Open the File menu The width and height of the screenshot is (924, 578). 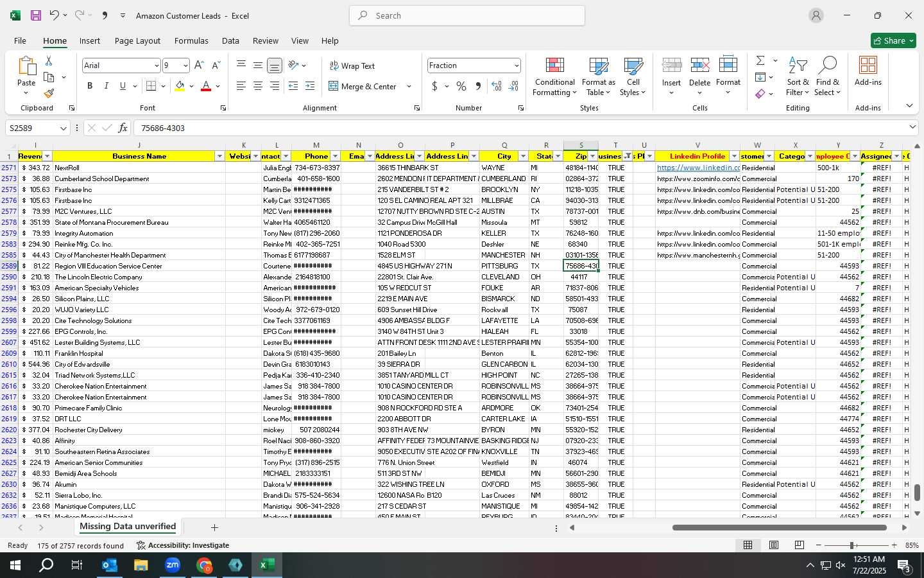click(x=20, y=40)
